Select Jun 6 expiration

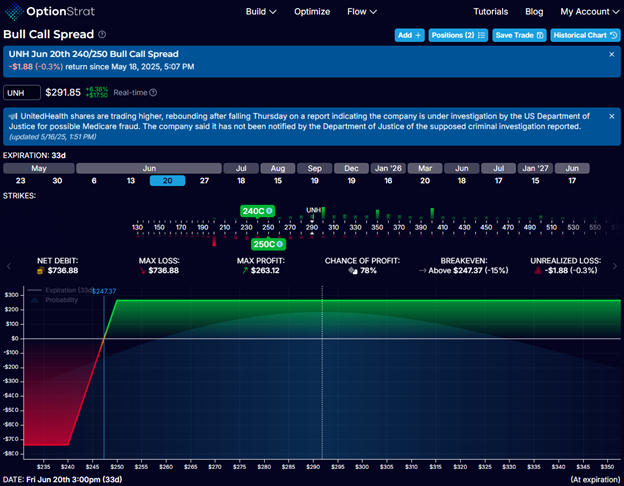[x=94, y=181]
